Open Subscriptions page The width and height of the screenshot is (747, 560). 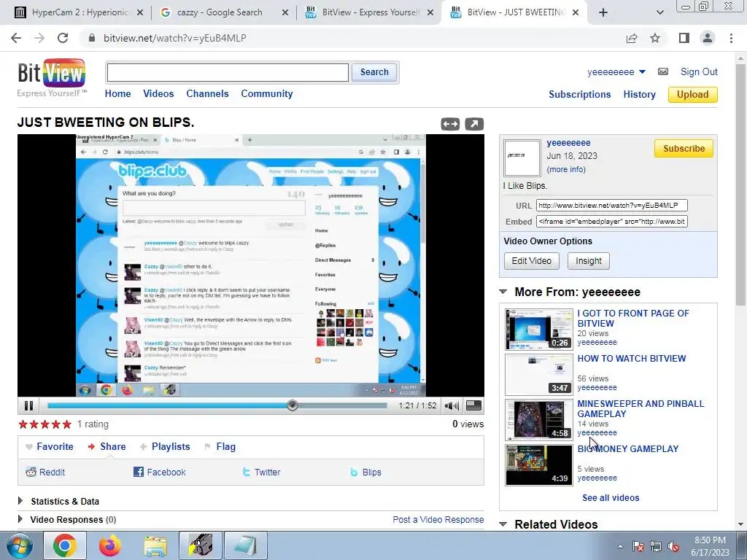pos(579,94)
